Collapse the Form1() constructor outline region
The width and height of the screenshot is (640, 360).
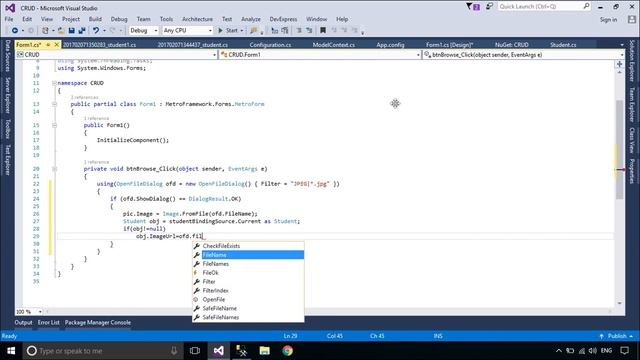(54, 126)
